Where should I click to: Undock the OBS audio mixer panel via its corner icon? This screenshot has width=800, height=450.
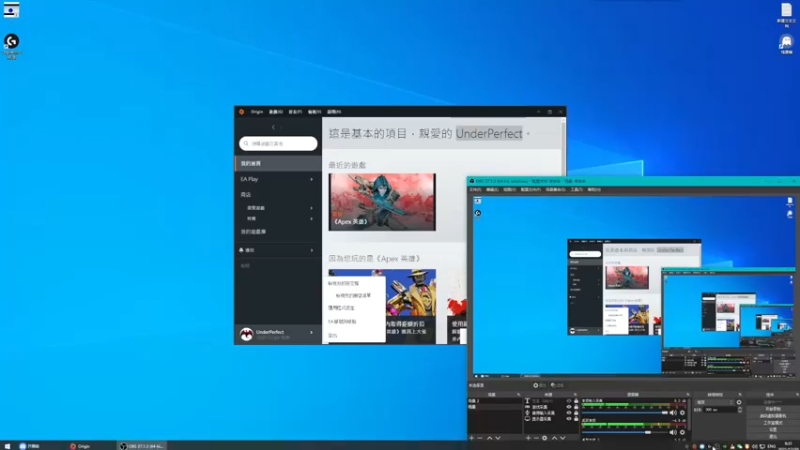(688, 394)
